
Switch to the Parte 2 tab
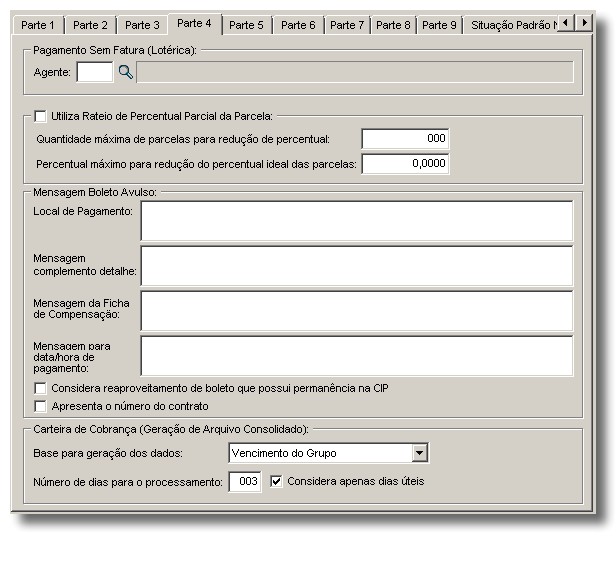point(90,25)
